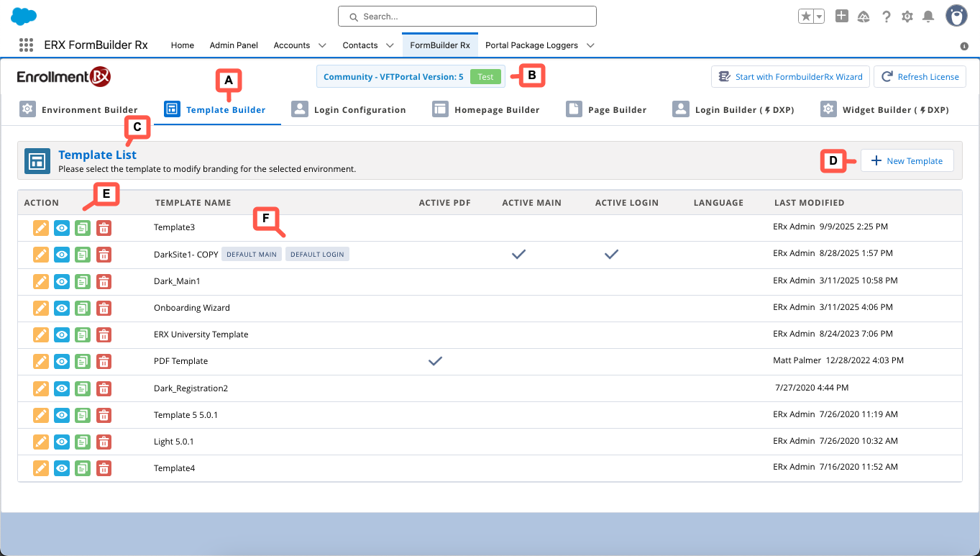This screenshot has width=980, height=556.
Task: Expand the Accounts tab dropdown
Action: coord(322,45)
